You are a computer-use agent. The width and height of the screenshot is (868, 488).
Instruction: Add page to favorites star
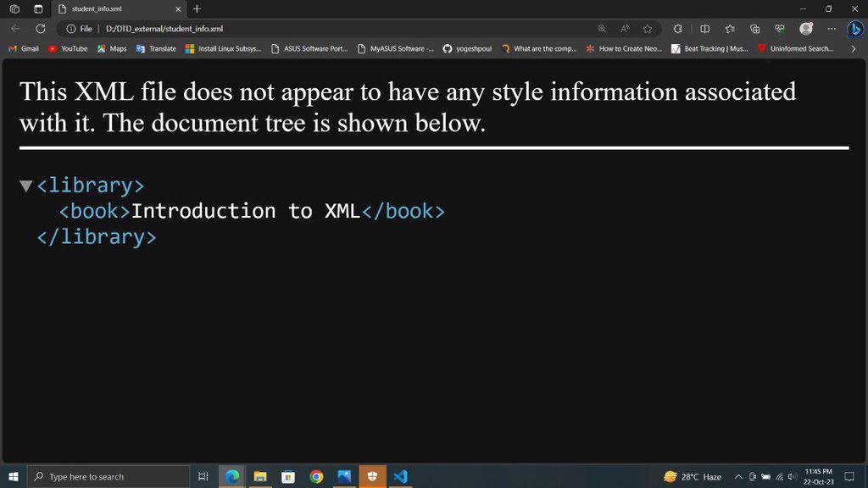point(648,29)
